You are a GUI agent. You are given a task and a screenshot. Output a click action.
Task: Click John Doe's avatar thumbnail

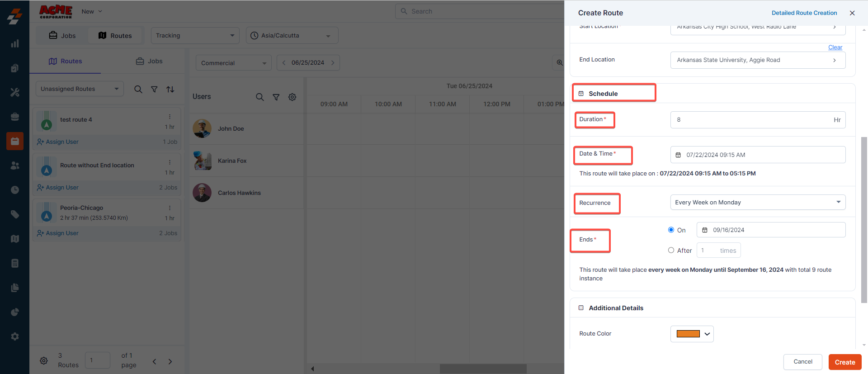(x=202, y=128)
